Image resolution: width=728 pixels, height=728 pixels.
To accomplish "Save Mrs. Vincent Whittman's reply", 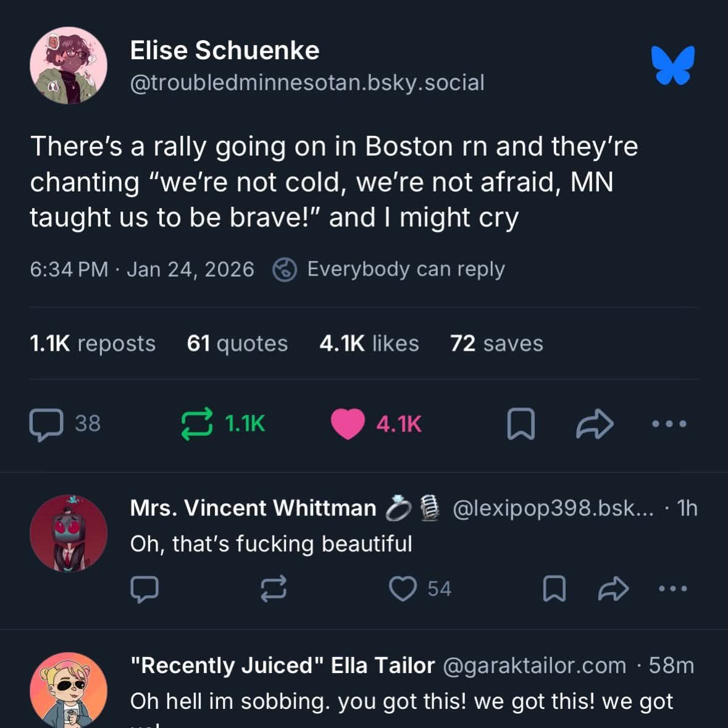I will click(x=554, y=588).
